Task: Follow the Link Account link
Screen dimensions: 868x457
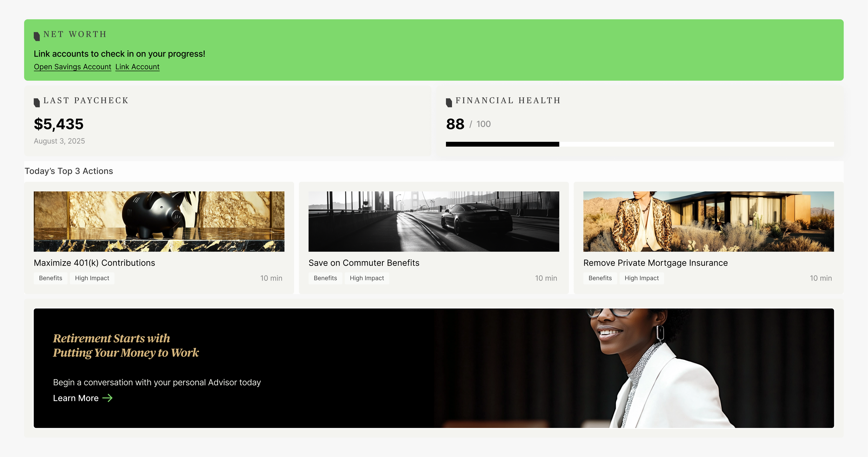Action: tap(137, 67)
